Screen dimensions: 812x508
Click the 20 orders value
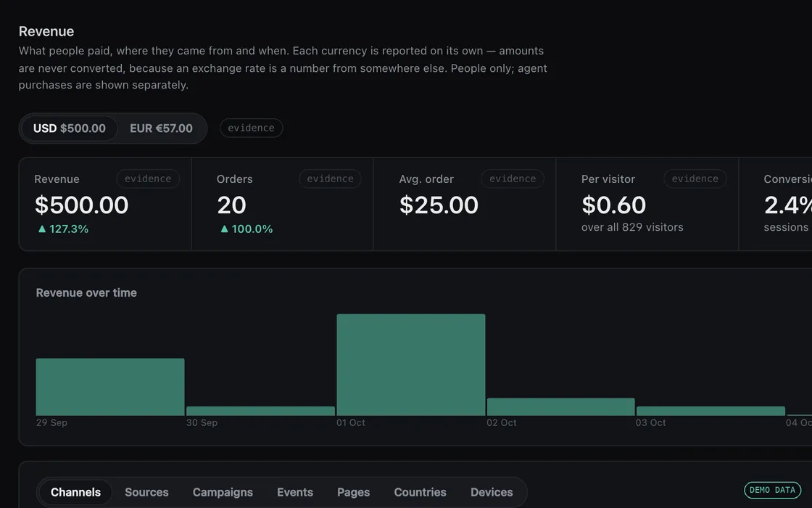[231, 205]
